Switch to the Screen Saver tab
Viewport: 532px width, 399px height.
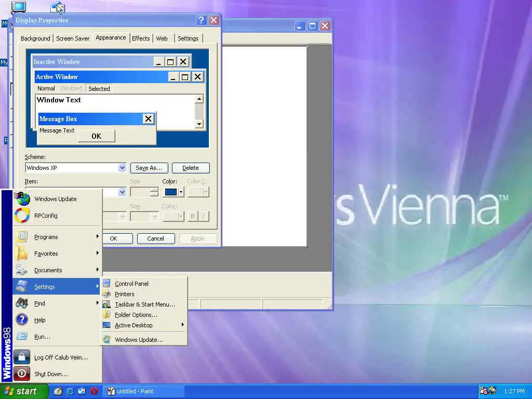73,38
